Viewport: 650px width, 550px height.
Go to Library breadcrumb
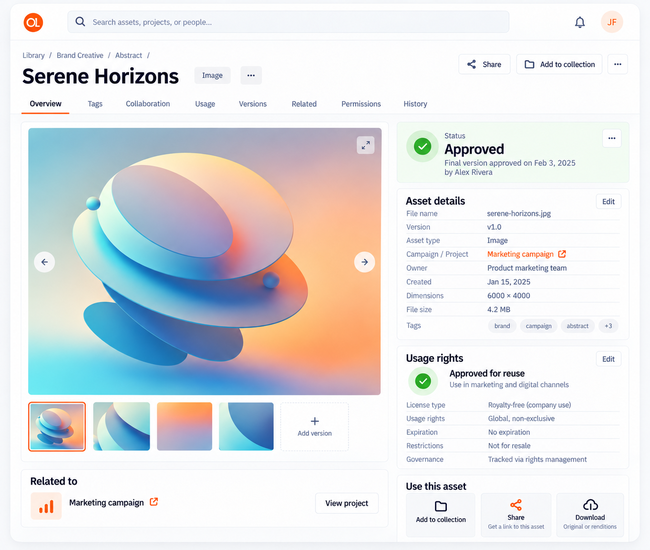[x=33, y=55]
